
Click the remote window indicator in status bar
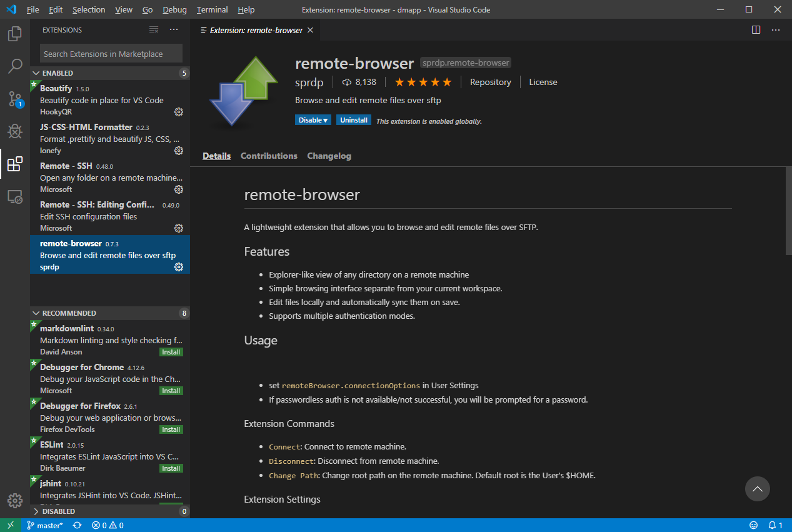[11, 525]
